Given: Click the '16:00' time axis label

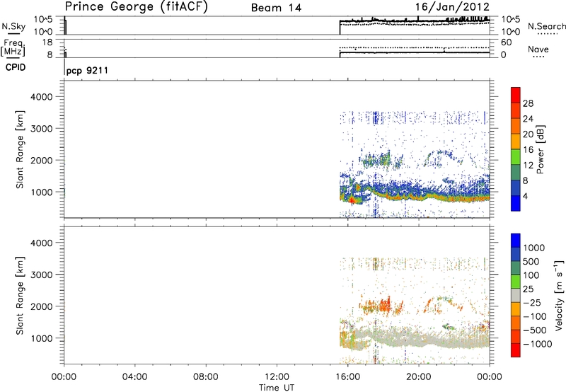Looking at the screenshot, I should [x=347, y=377].
